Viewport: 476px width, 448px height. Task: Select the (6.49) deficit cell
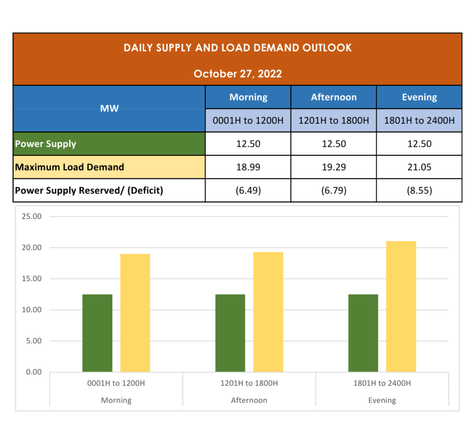[248, 191]
